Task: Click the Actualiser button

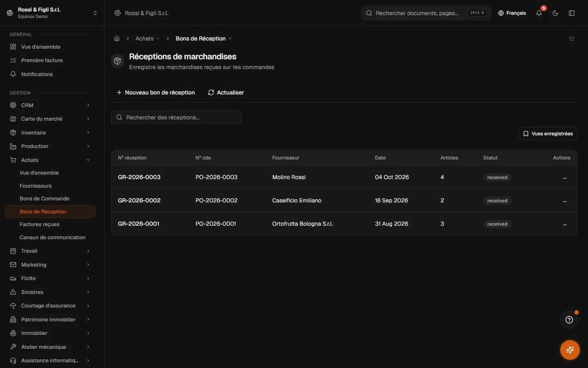Action: pos(226,92)
